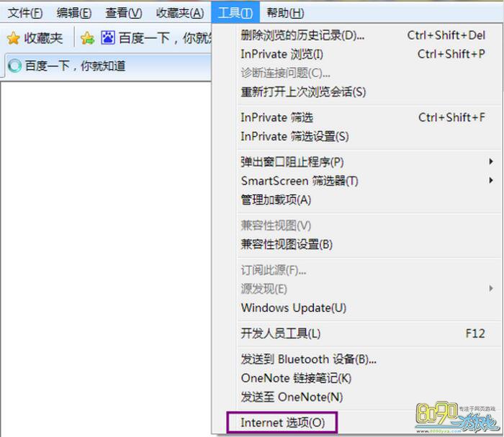Open the 文件(F) menu
This screenshot has height=437, width=504.
(x=25, y=13)
